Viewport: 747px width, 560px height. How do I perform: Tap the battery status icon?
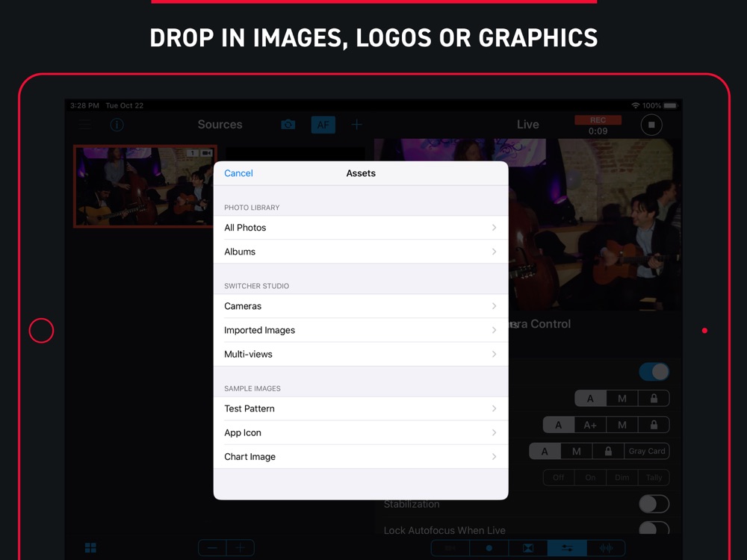[670, 106]
